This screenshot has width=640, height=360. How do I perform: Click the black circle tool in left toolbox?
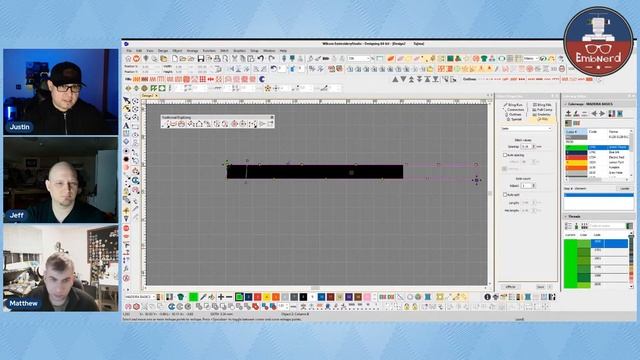click(126, 159)
